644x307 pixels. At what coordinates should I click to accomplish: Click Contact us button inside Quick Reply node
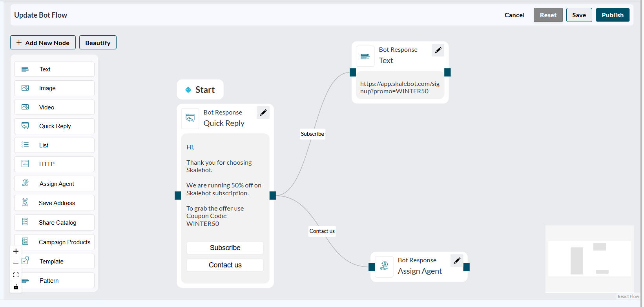click(225, 265)
